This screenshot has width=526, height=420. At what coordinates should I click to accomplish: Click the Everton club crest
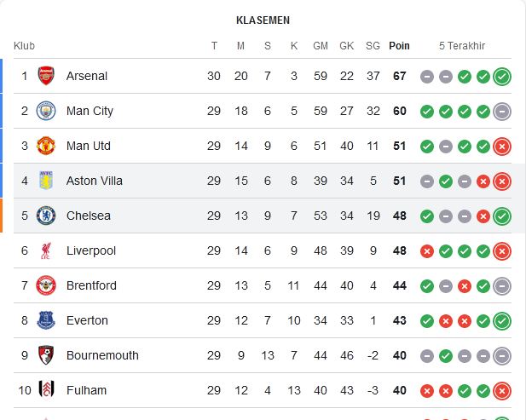[46, 320]
